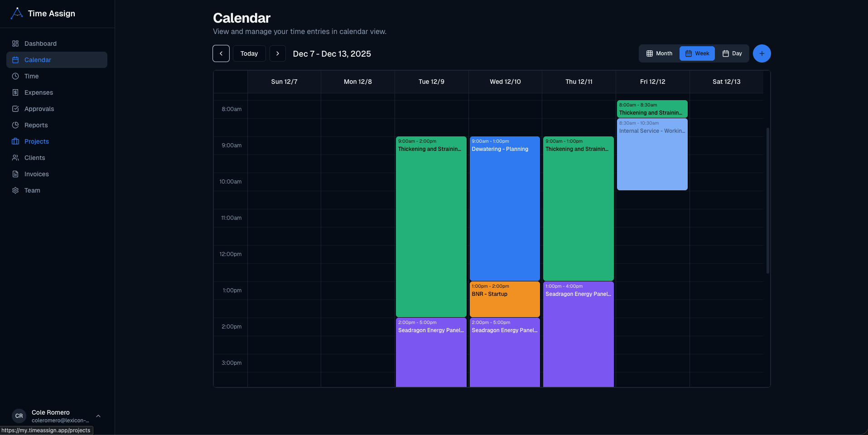This screenshot has width=868, height=435.
Task: Jump to Today
Action: (x=249, y=53)
